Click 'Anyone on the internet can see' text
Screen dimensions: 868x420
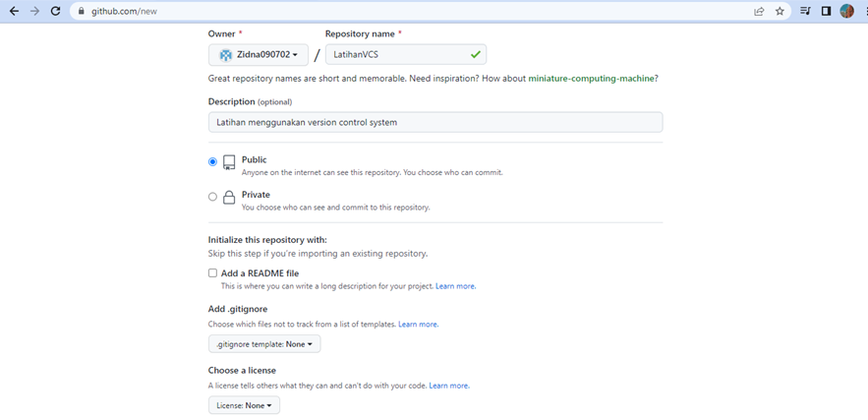click(x=372, y=172)
